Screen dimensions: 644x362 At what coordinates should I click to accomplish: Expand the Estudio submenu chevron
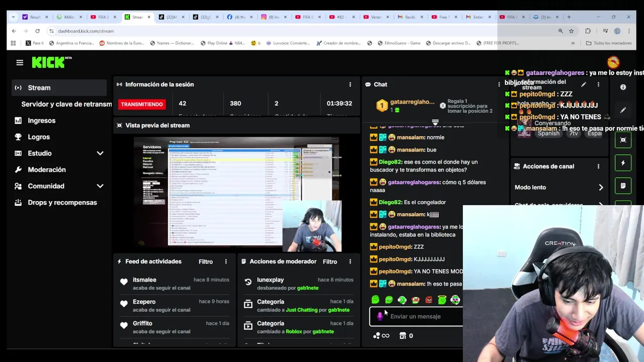pyautogui.click(x=100, y=153)
